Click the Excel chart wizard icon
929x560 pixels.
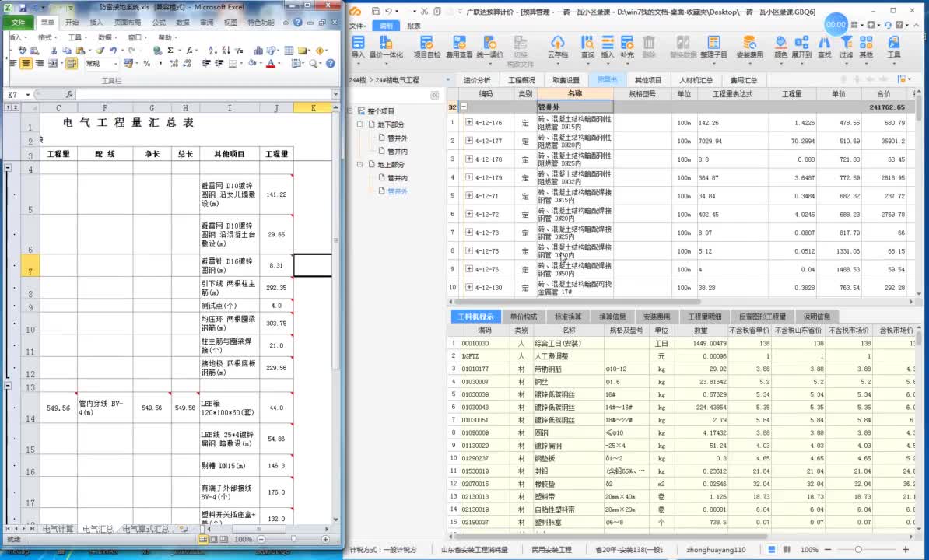point(258,51)
